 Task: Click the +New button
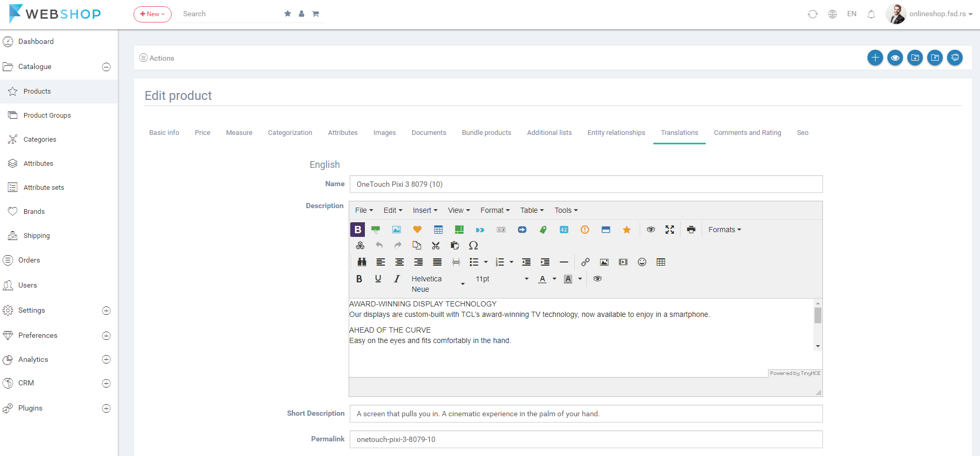pyautogui.click(x=152, y=14)
